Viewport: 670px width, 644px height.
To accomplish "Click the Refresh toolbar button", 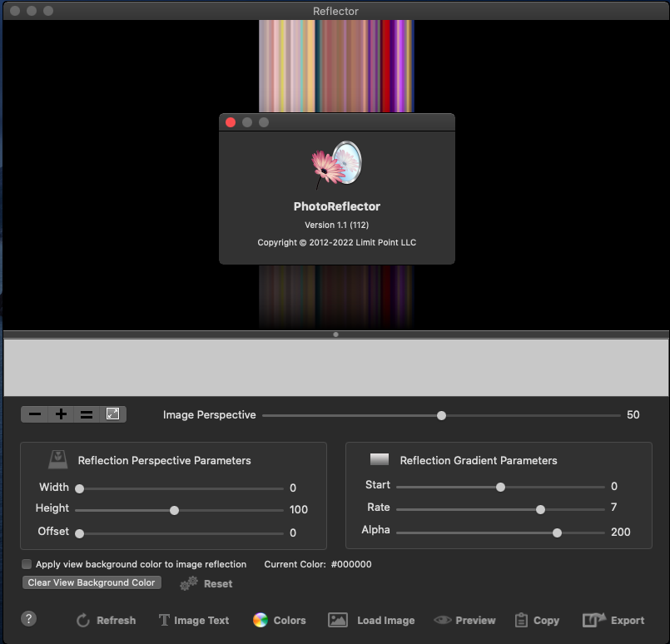I will tap(106, 620).
